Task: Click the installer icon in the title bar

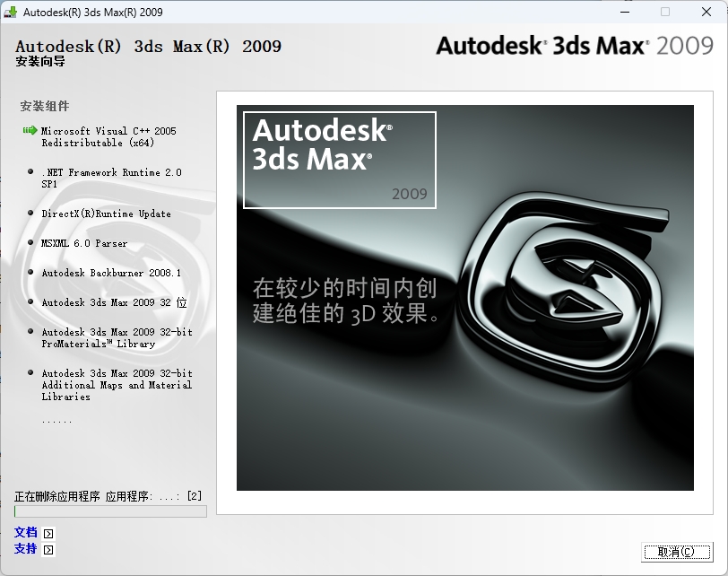Action: [x=11, y=12]
